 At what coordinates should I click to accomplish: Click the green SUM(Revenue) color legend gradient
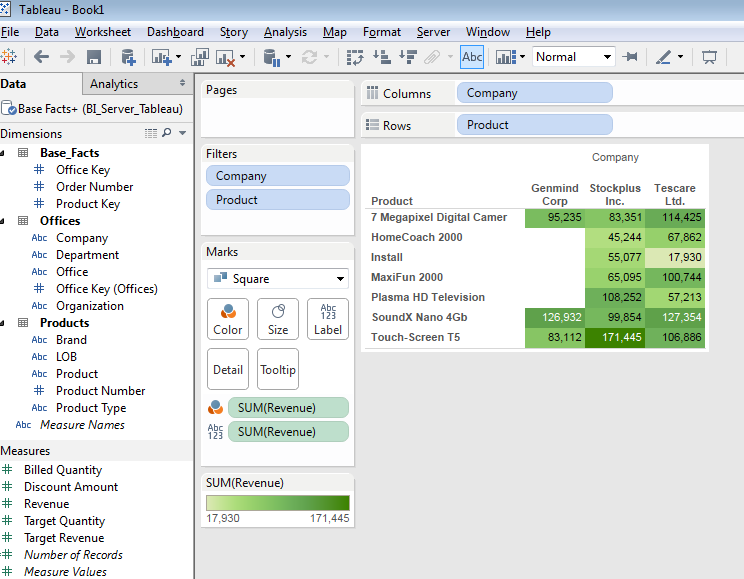click(277, 503)
